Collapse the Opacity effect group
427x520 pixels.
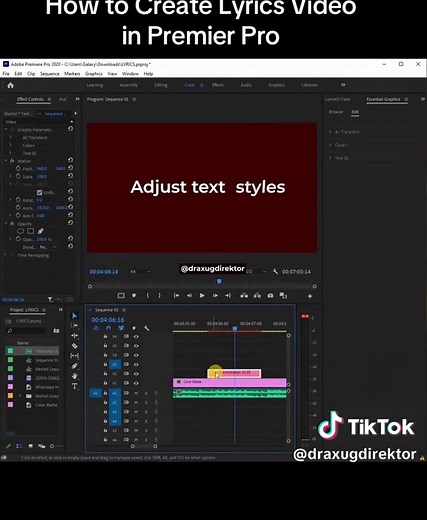click(x=6, y=223)
